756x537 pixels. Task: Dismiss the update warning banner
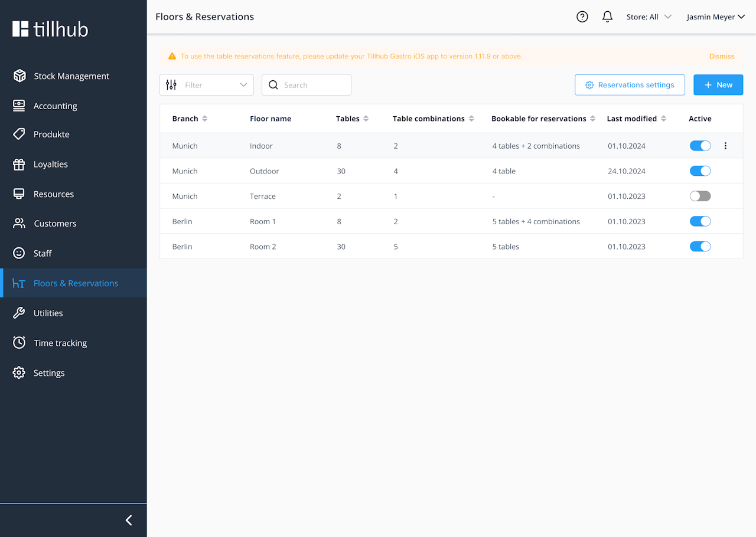(x=722, y=56)
